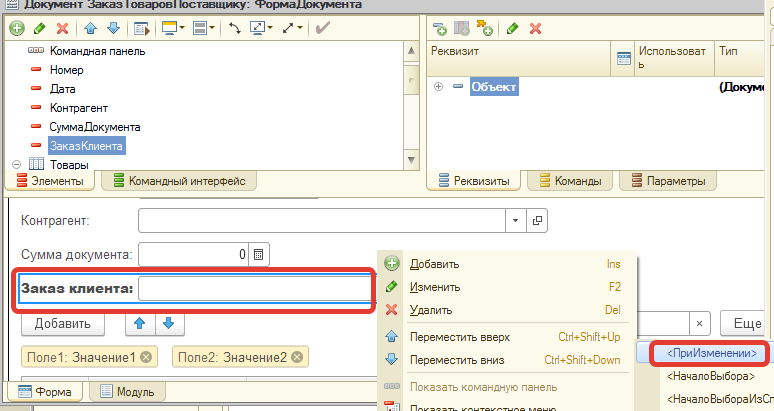Select Изменить in the context menu
Image resolution: width=774 pixels, height=411 pixels.
(x=434, y=287)
